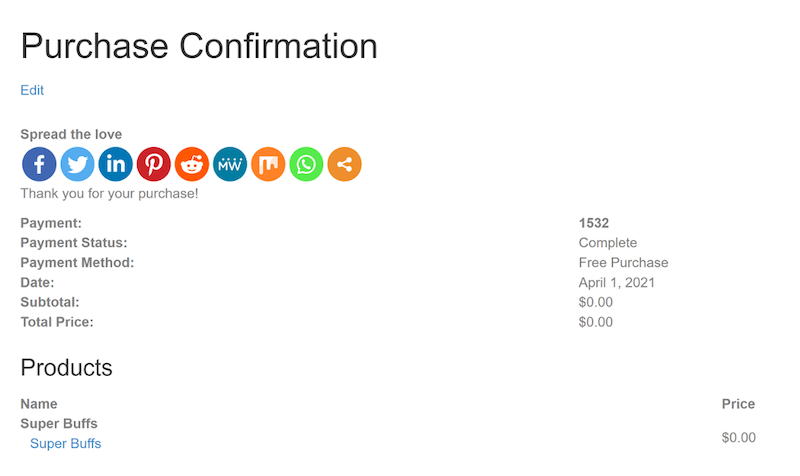Pin it using the Pinterest icon
This screenshot has height=476, width=800.
(x=154, y=164)
